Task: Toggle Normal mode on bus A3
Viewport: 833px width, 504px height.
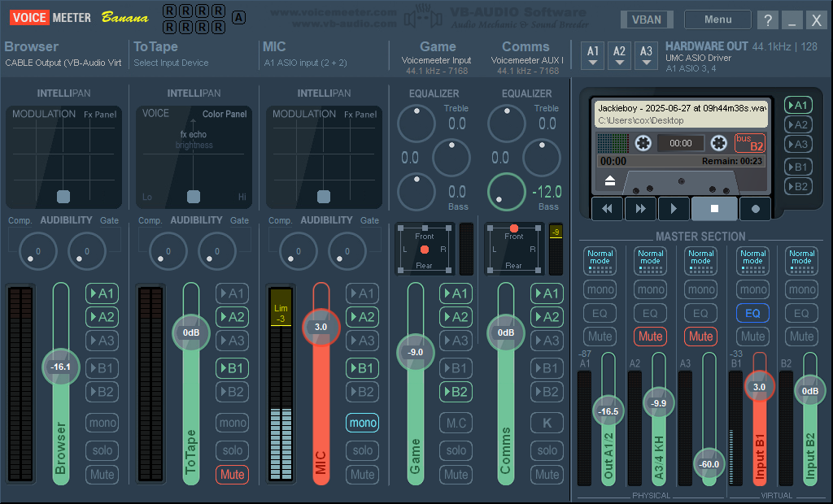Action: coord(700,260)
